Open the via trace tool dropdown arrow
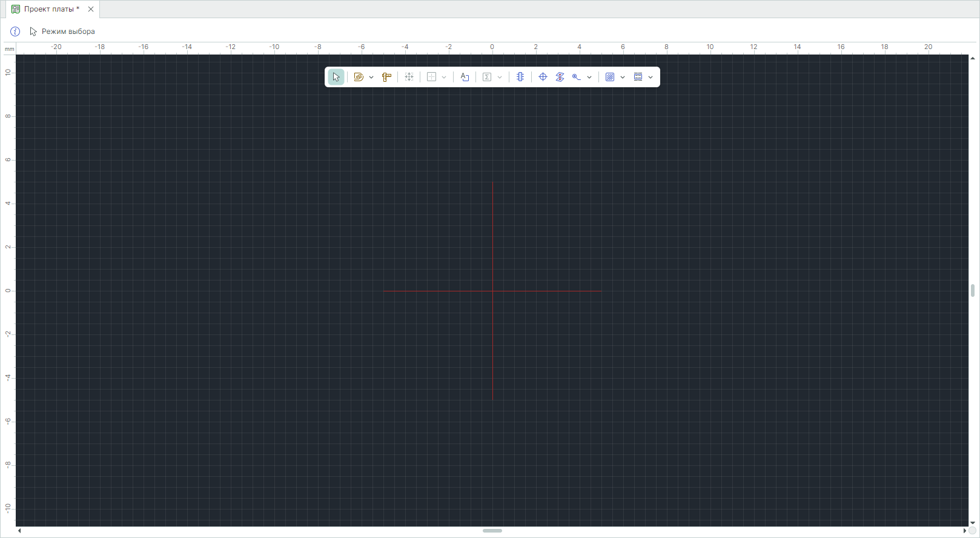The image size is (980, 538). (x=589, y=77)
